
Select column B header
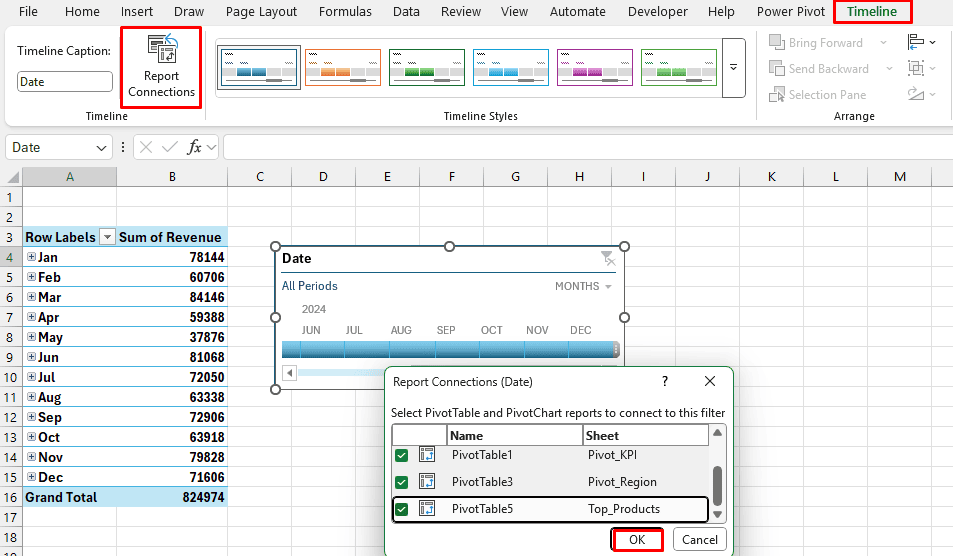(x=172, y=177)
